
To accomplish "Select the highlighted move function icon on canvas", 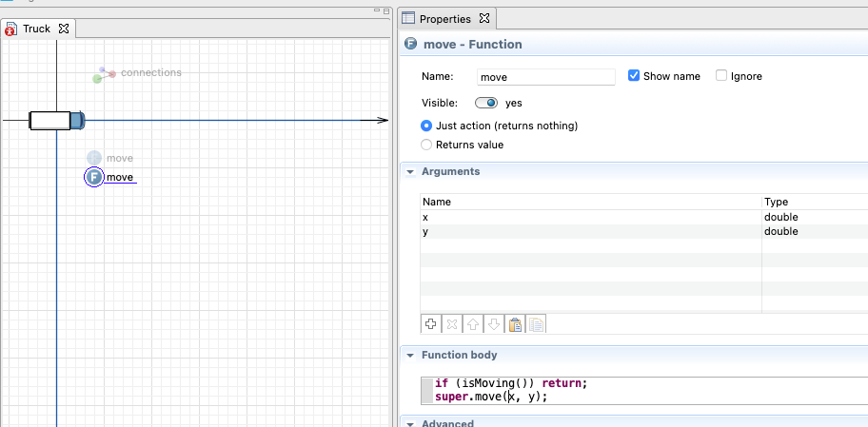I will pos(94,177).
